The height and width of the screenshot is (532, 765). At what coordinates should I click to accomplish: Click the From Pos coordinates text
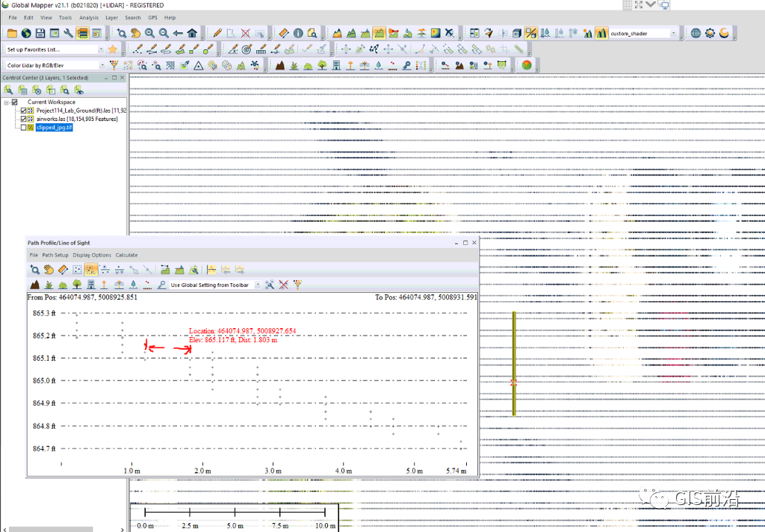[82, 297]
